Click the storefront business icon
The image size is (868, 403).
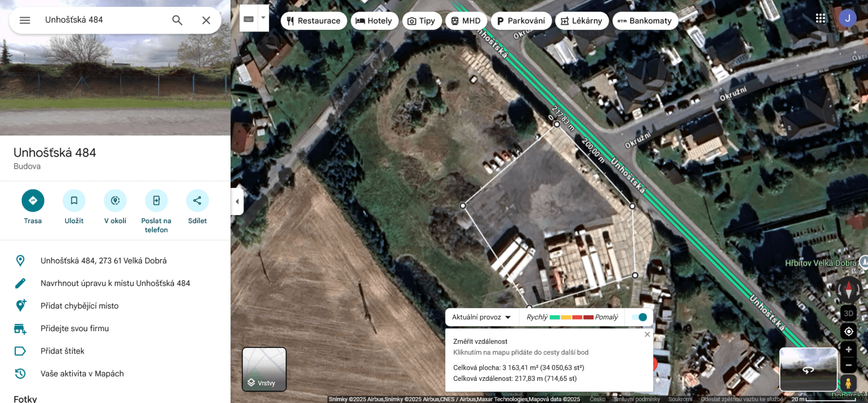tap(20, 329)
